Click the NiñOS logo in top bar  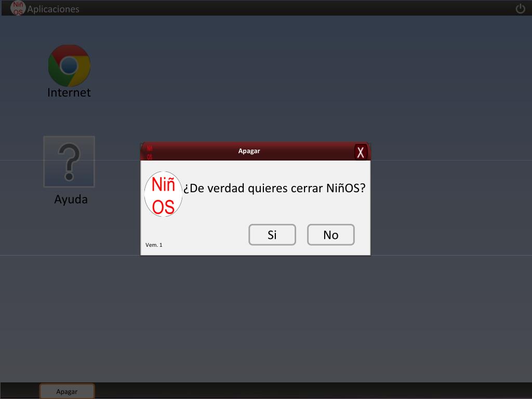[x=18, y=8]
